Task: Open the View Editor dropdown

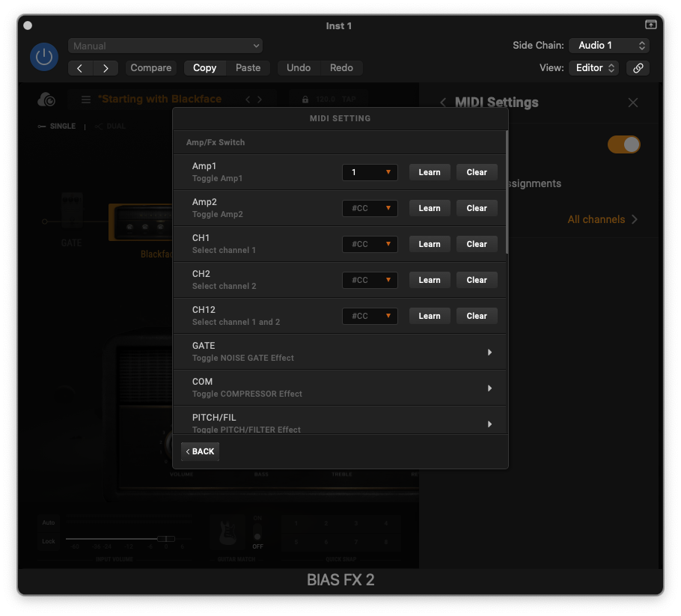Action: (x=593, y=68)
